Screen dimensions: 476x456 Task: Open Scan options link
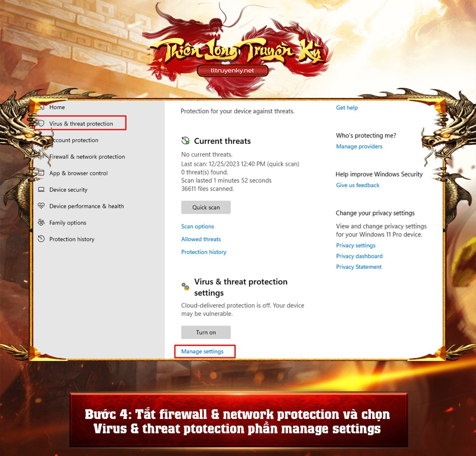point(197,226)
